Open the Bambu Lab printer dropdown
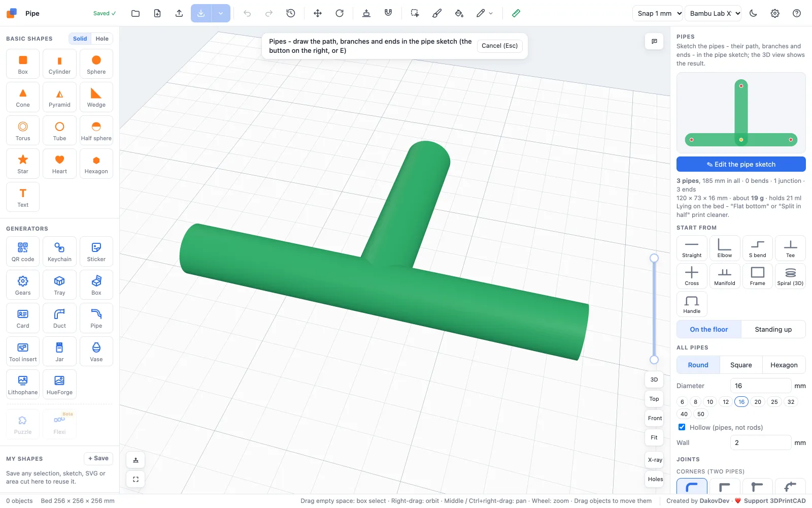Viewport: 812px width, 508px height. click(713, 13)
